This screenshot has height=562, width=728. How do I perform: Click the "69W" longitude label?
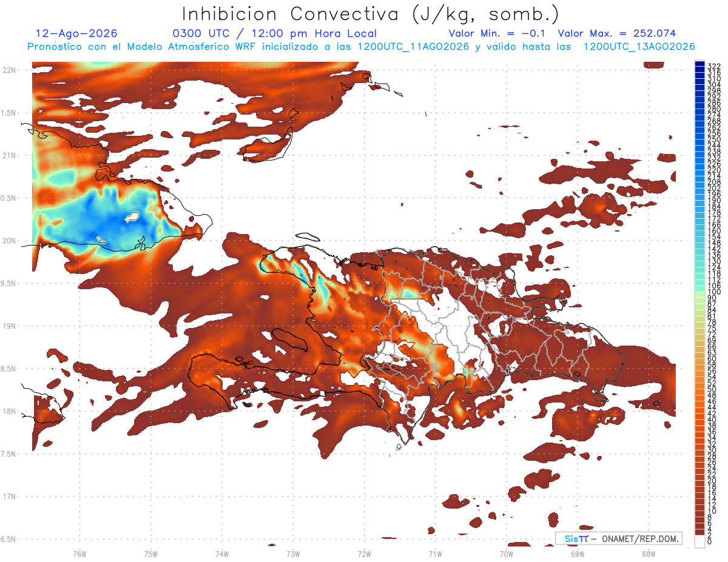click(578, 554)
